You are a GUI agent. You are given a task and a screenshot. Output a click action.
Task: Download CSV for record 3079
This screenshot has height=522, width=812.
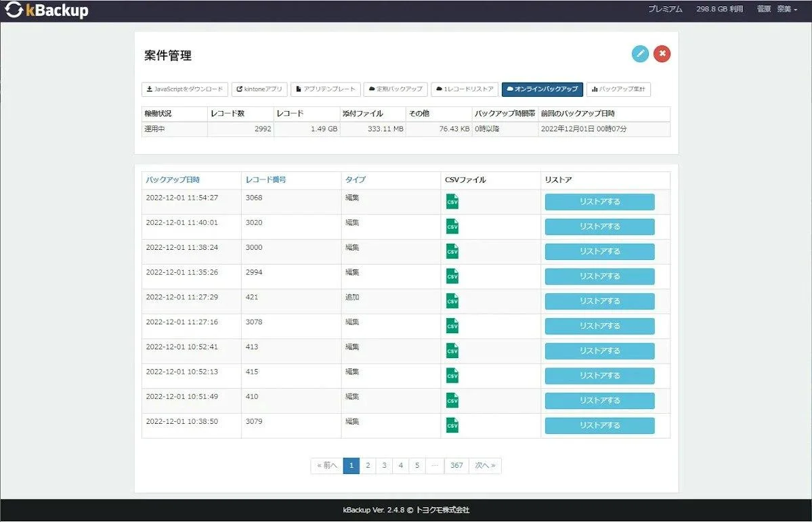tap(452, 425)
